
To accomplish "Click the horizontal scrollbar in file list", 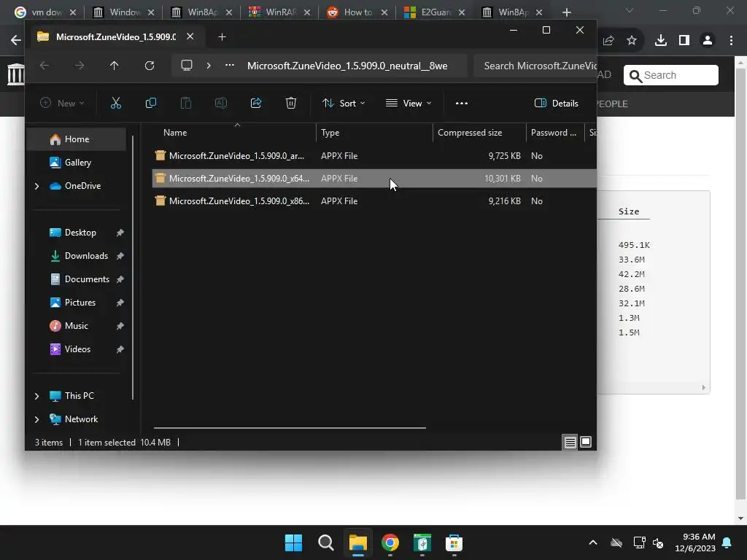I will pyautogui.click(x=290, y=427).
